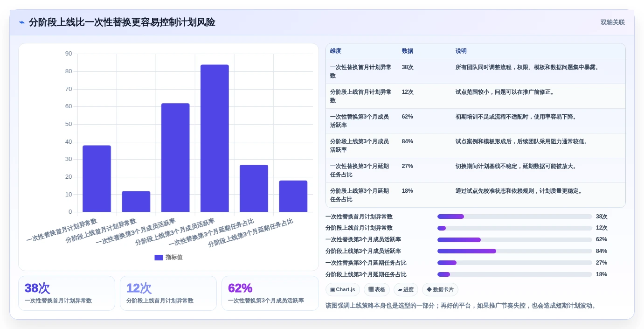Click the lightning icon beside the title
Viewport: 644px width, 329px height.
click(22, 22)
